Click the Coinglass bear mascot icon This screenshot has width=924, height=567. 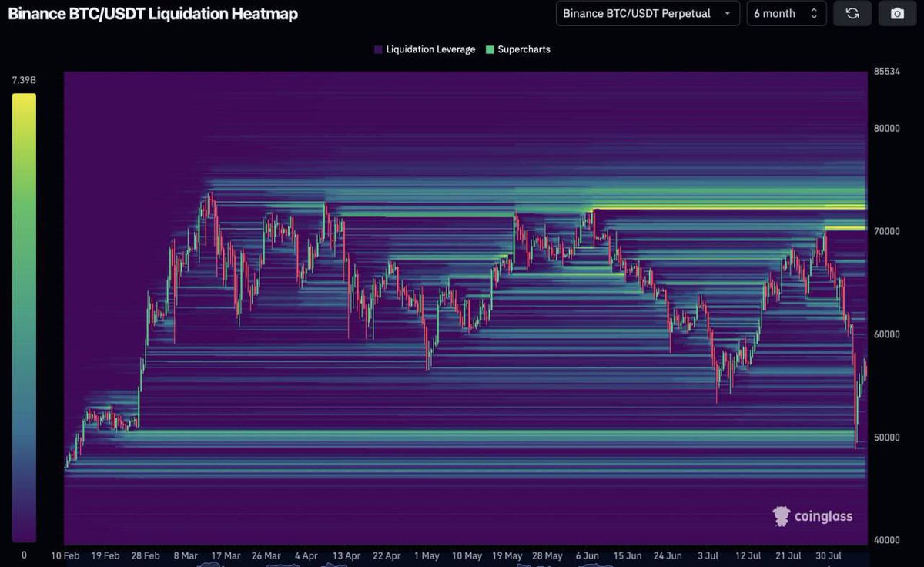pyautogui.click(x=782, y=516)
